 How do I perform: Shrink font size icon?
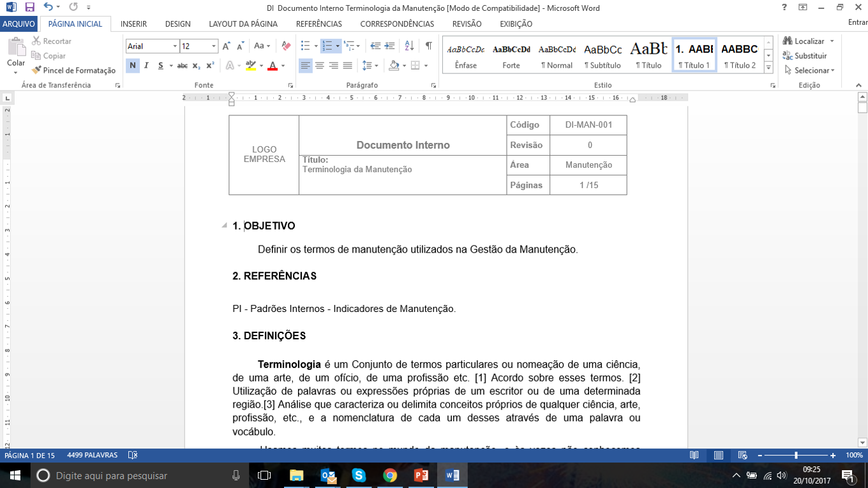click(241, 46)
